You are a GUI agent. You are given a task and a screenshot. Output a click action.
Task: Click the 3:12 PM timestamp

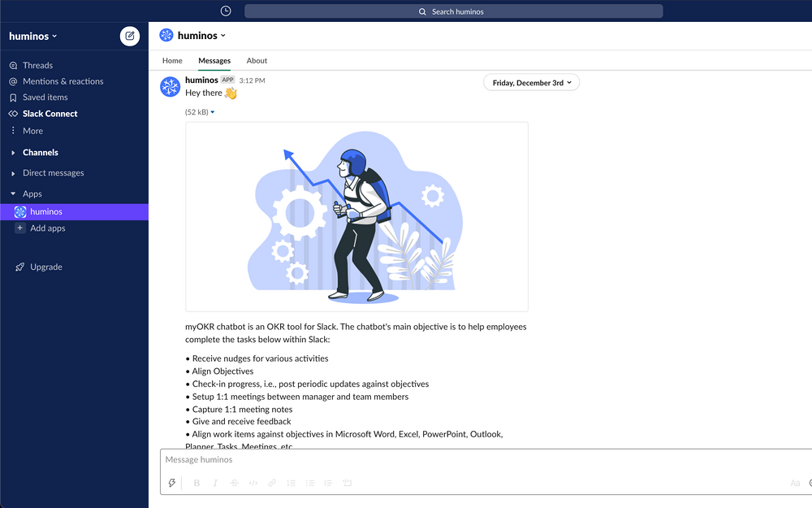click(253, 80)
